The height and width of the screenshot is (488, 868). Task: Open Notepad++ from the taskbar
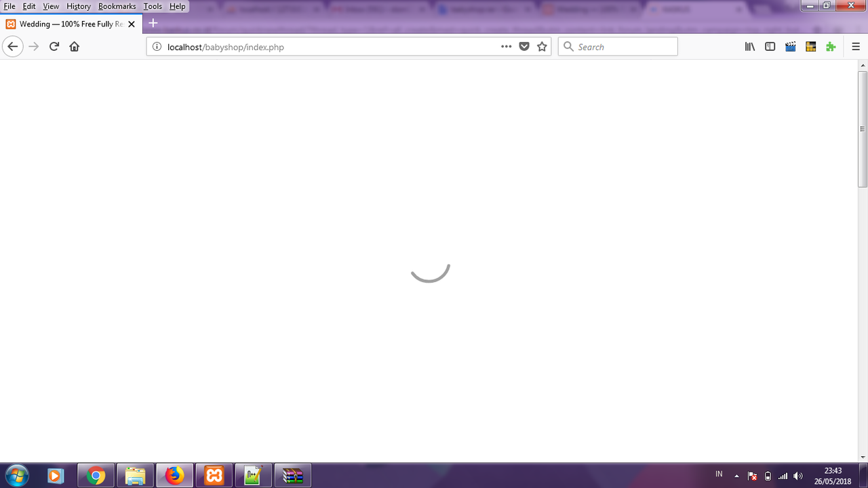(253, 476)
